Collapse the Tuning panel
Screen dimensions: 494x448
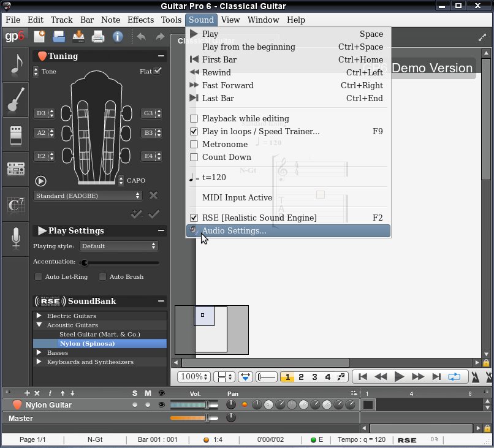click(x=161, y=56)
